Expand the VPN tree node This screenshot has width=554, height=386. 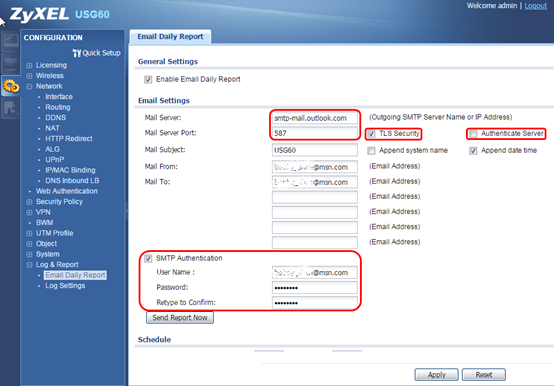pyautogui.click(x=29, y=213)
